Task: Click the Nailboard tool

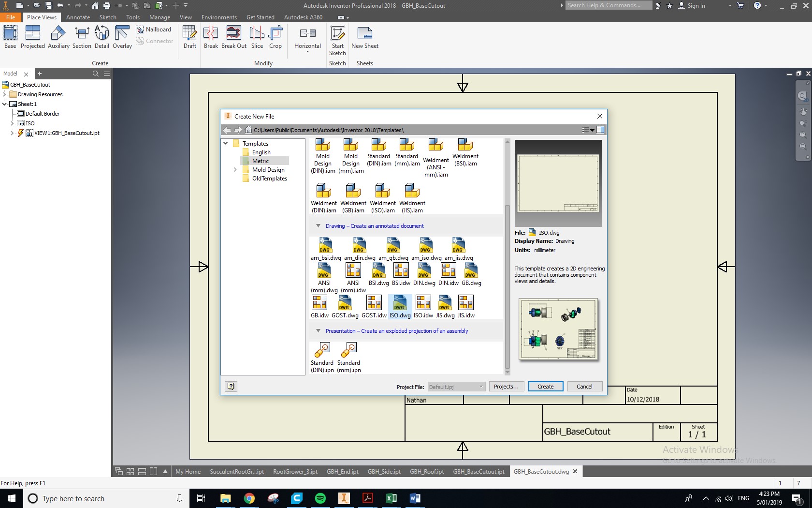Action: coord(154,30)
